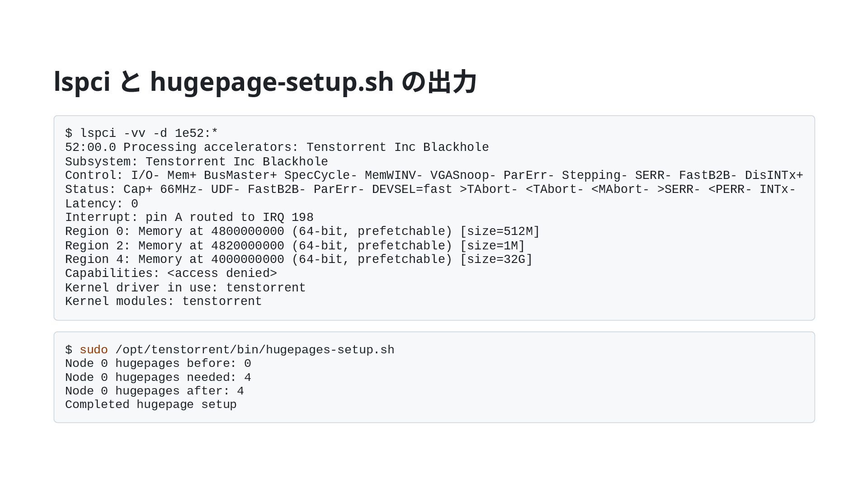This screenshot has width=868, height=488.
Task: Click the Subsystem: Tenstorrent Inc Blackhole line
Action: [196, 162]
